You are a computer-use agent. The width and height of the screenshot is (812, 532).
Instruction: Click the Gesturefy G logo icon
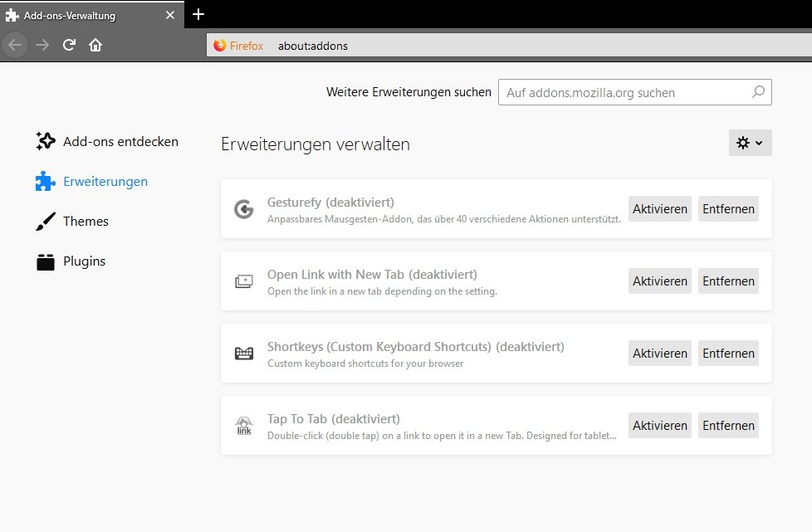point(244,209)
